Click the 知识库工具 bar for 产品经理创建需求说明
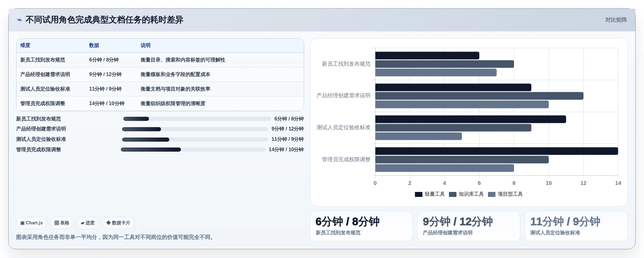This screenshot has height=258, width=644. [x=479, y=96]
